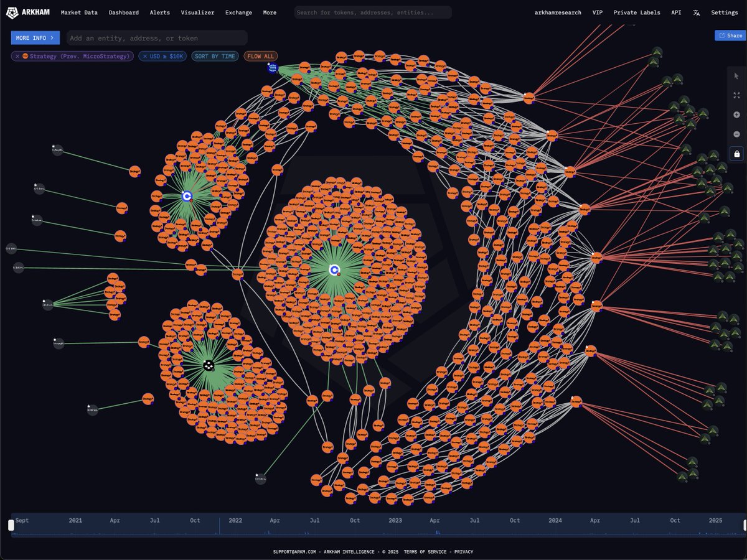
Task: Select the orange node linked to the top-left gray node
Action: [x=135, y=171]
